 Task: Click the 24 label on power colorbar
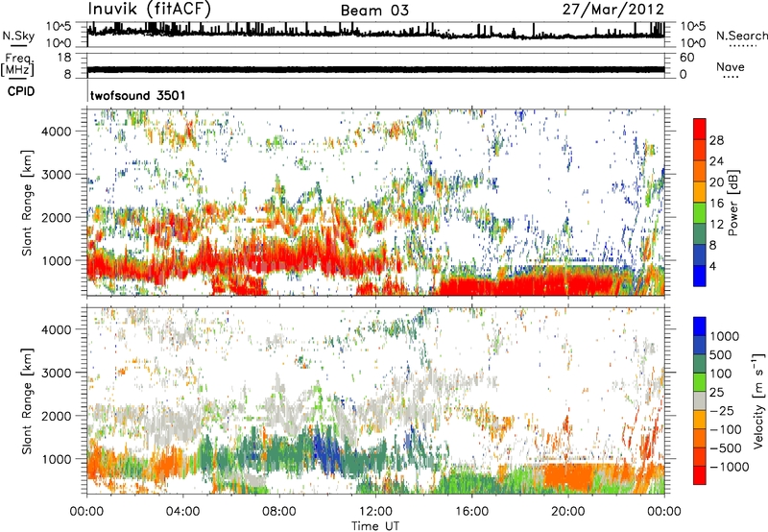(716, 161)
